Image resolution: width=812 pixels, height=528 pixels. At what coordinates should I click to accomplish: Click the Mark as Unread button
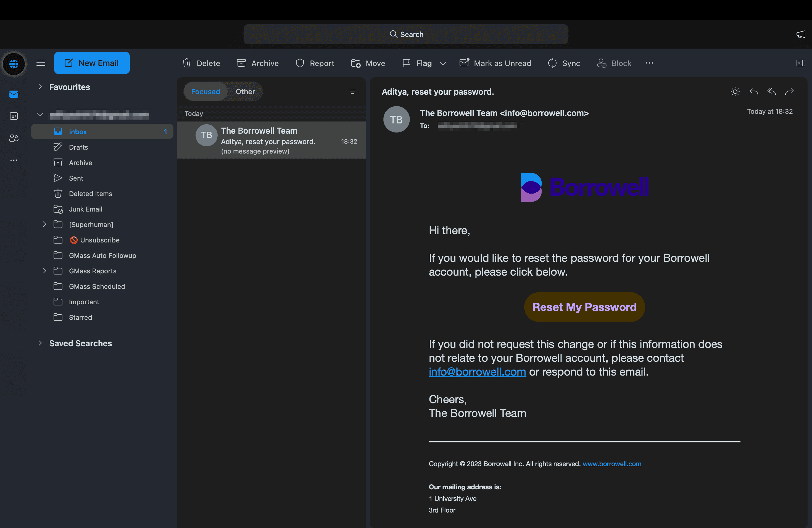point(495,63)
